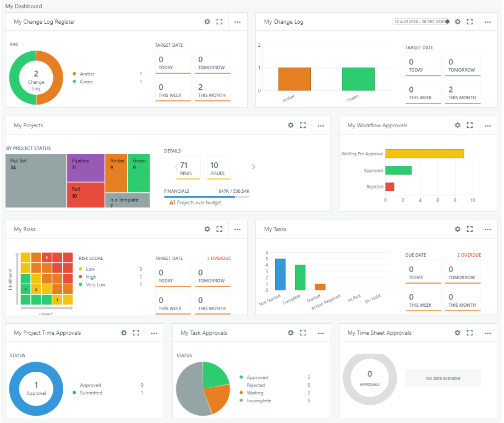Click the Approved green bar in Workflow Approvals
Screen dimensions: 504x423
pyautogui.click(x=398, y=170)
